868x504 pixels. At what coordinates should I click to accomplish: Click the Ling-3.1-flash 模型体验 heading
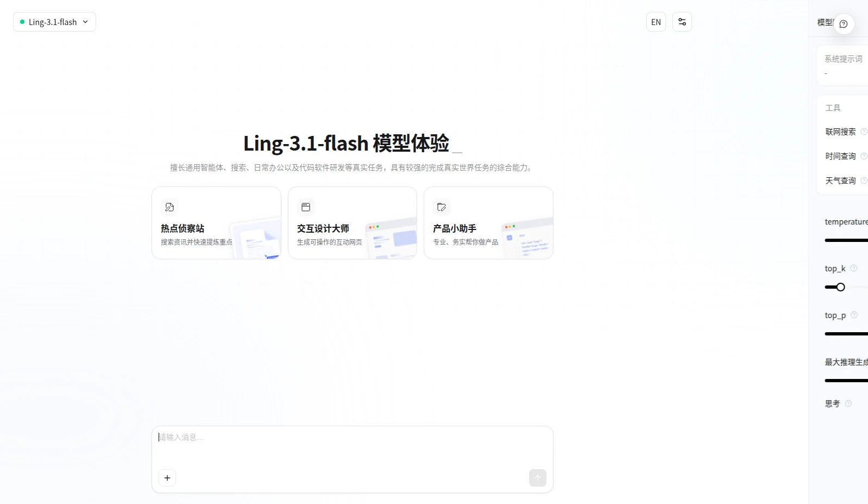347,144
